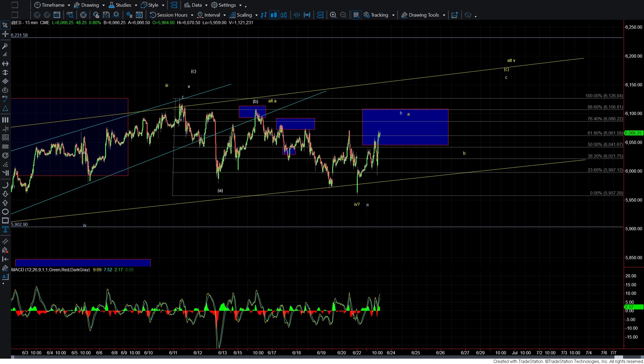Expand the Timeframe dropdown arrow
The height and width of the screenshot is (364, 644).
pyautogui.click(x=69, y=5)
